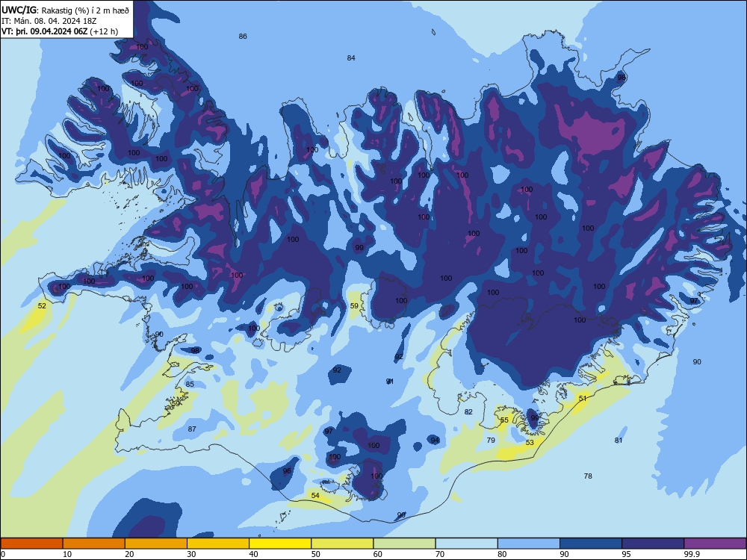Click the indigo 95–99.9 legend swatch
747x560 pixels.
[653, 544]
